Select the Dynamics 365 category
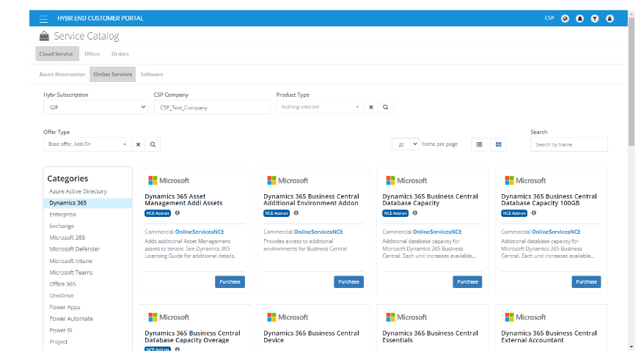The height and width of the screenshot is (362, 644). pos(87,203)
